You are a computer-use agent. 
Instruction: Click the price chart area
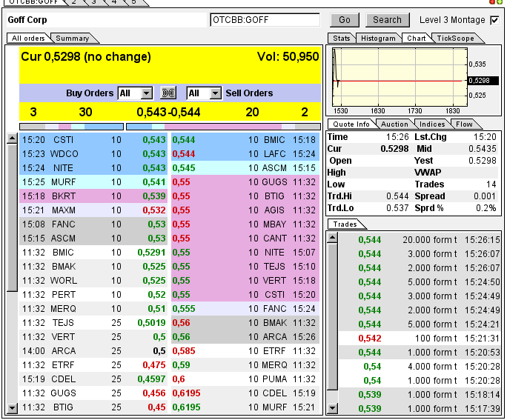click(x=400, y=77)
